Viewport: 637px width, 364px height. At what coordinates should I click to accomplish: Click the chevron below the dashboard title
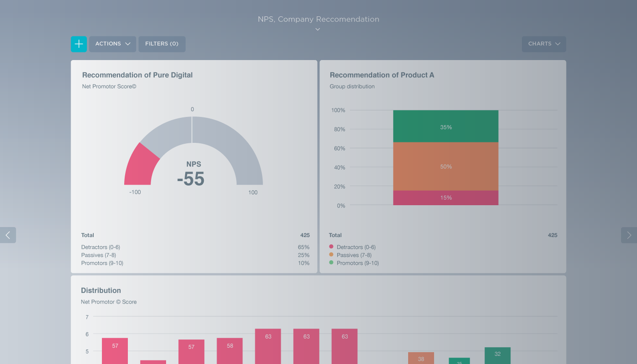(318, 29)
